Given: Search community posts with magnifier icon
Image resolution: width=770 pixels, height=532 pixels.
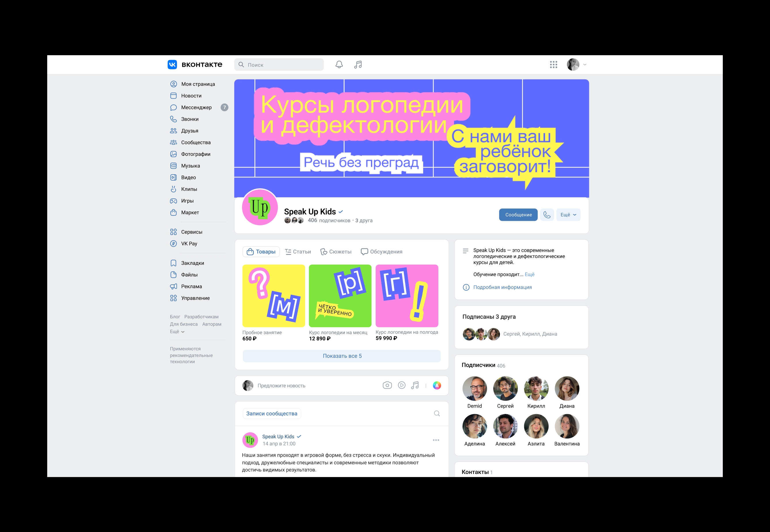Looking at the screenshot, I should pyautogui.click(x=437, y=413).
